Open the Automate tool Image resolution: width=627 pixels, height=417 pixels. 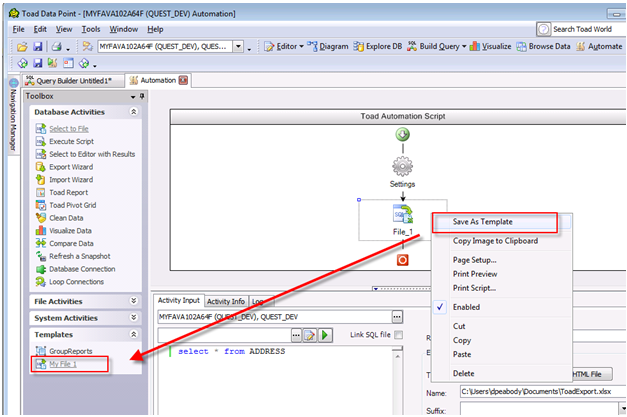[599, 46]
